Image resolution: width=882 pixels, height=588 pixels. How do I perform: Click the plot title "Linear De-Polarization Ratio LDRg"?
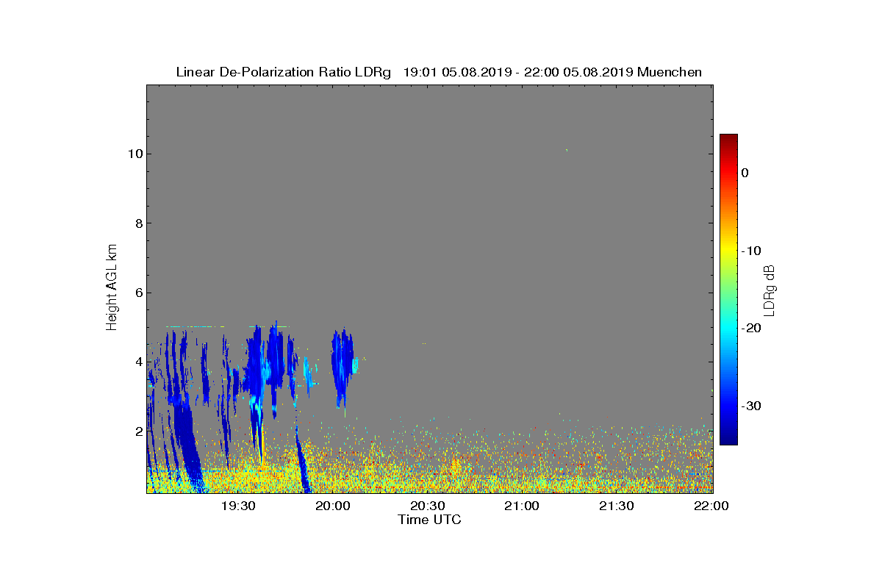pos(284,72)
